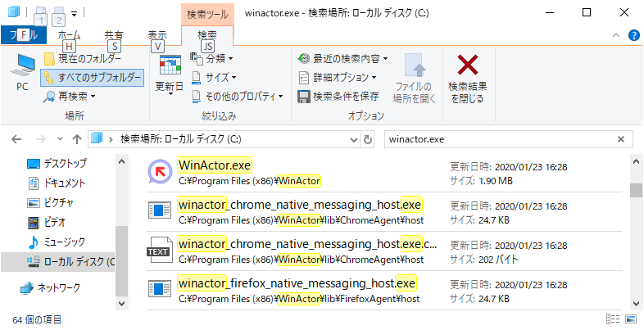Open ビデオ in navigation pane
This screenshot has height=330, width=644.
pyautogui.click(x=46, y=223)
